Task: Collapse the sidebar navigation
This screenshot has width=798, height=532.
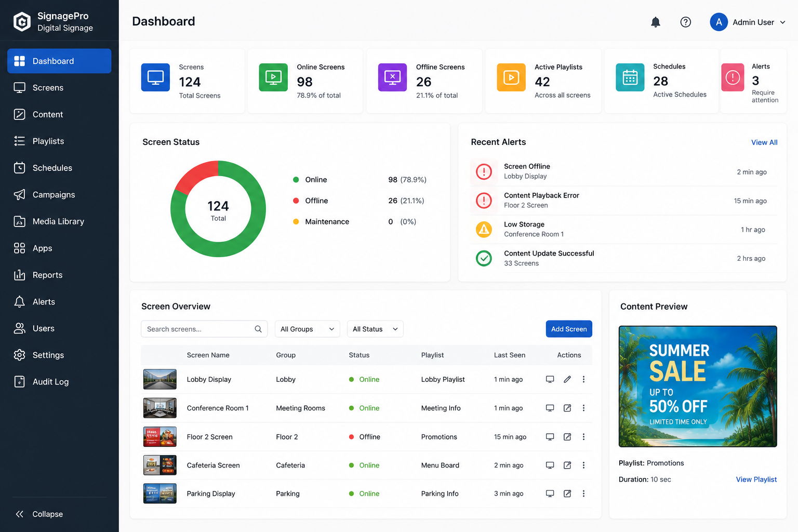Action: coord(39,514)
